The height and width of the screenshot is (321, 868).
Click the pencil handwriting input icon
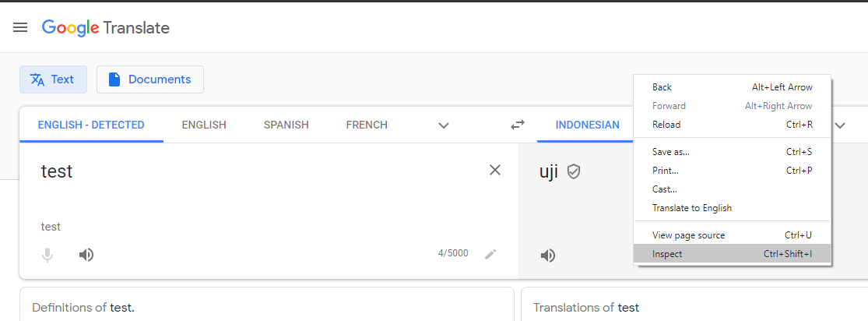490,255
